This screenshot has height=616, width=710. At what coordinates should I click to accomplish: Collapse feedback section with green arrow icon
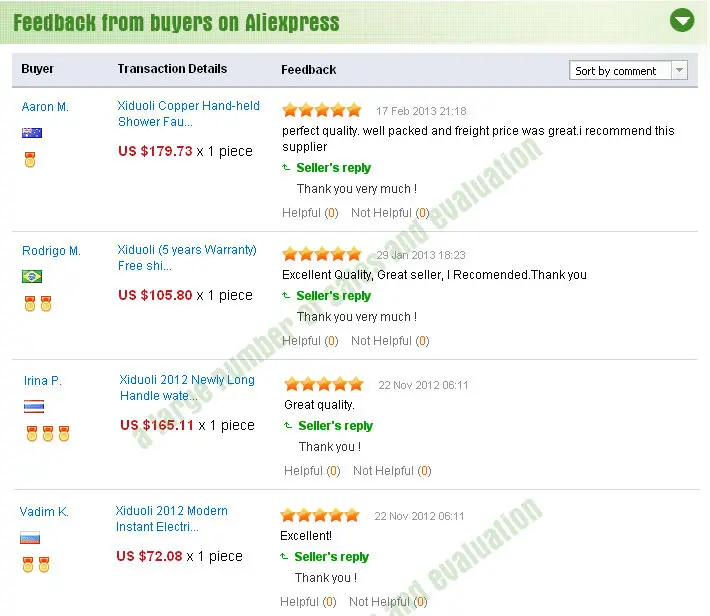click(681, 20)
